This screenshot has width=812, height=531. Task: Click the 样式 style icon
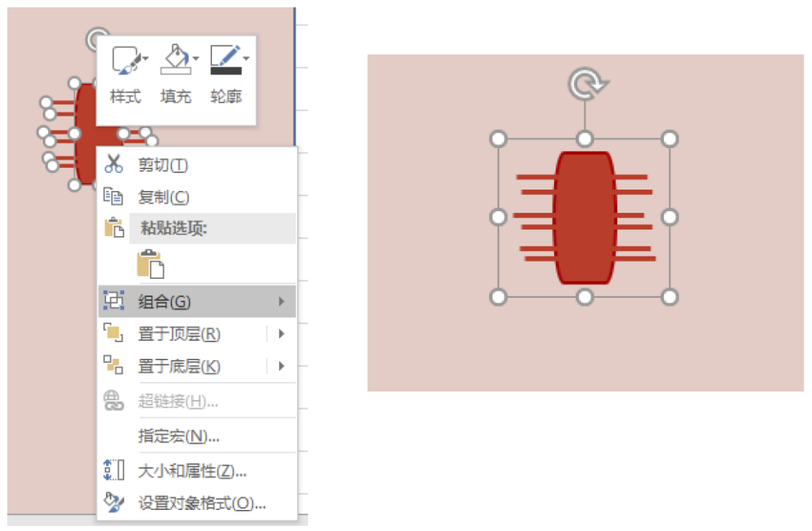(126, 59)
